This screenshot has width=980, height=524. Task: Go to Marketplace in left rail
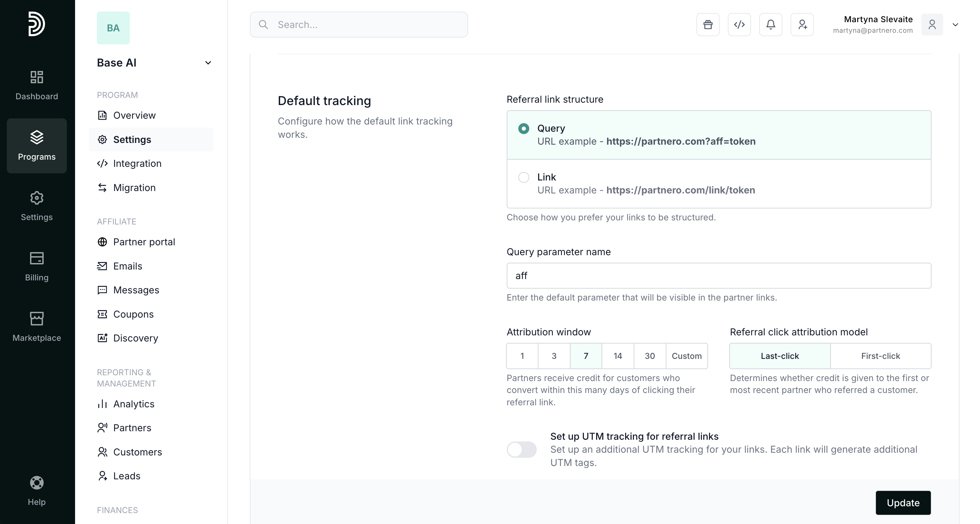tap(37, 326)
